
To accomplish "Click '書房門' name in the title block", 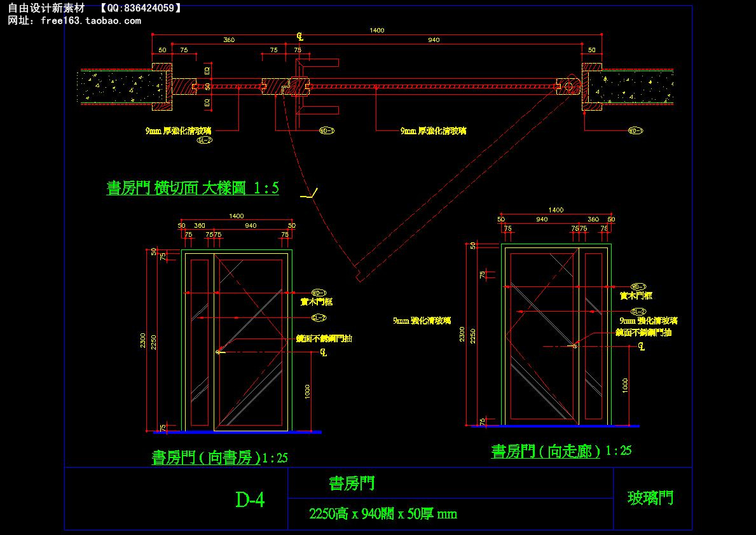I will (352, 483).
